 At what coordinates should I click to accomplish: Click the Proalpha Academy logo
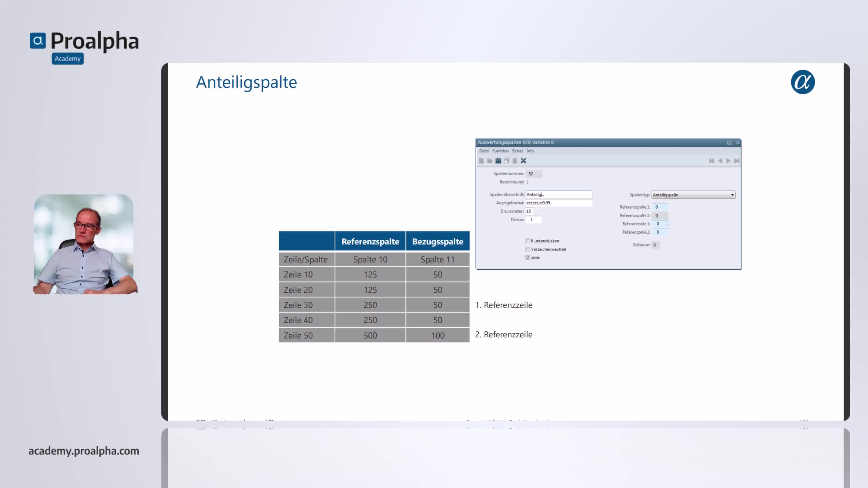coord(84,45)
